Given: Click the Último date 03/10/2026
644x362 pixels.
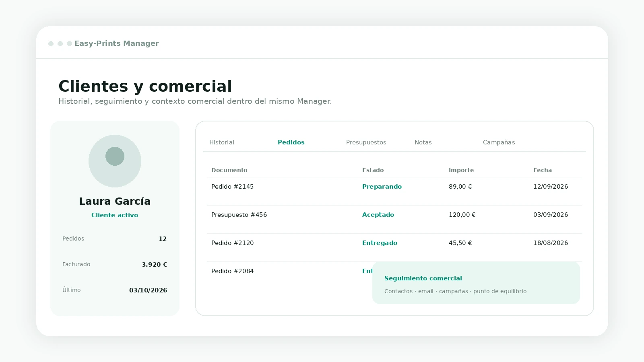Looking at the screenshot, I should (x=148, y=290).
